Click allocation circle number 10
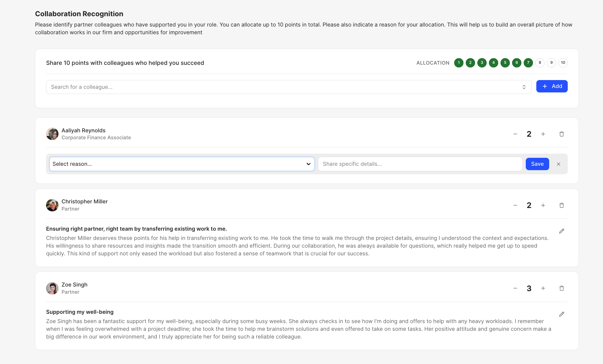 (x=563, y=63)
